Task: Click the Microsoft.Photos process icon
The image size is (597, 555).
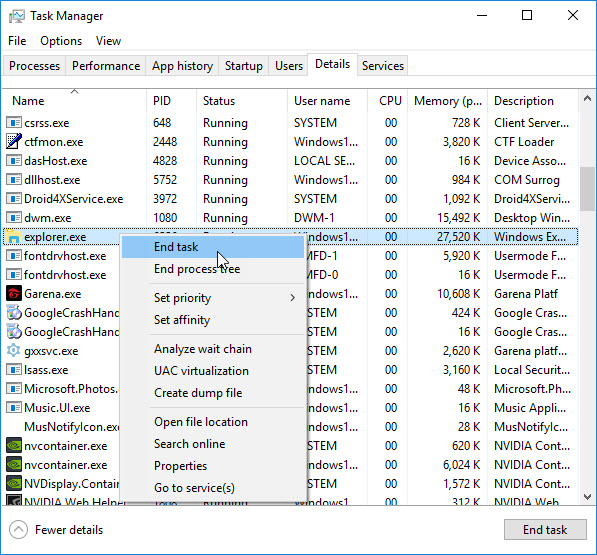Action: click(x=14, y=389)
